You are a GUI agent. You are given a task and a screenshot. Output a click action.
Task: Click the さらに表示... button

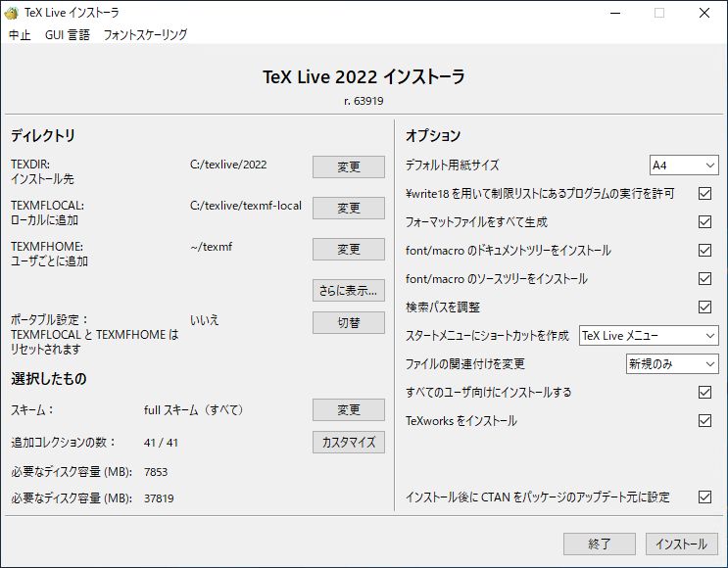pyautogui.click(x=349, y=291)
